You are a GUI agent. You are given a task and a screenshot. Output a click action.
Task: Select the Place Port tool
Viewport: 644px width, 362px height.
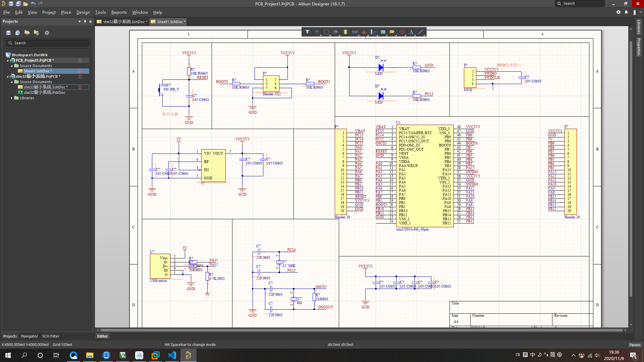[392, 32]
